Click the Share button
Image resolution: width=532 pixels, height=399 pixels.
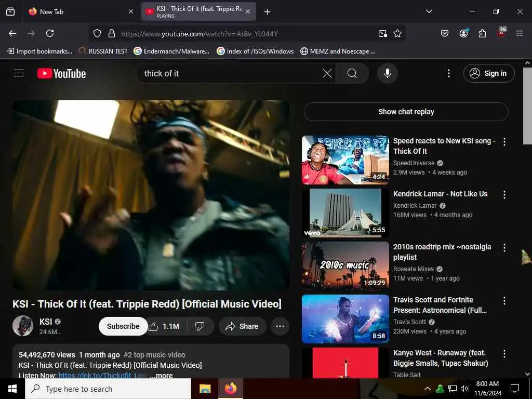(243, 326)
